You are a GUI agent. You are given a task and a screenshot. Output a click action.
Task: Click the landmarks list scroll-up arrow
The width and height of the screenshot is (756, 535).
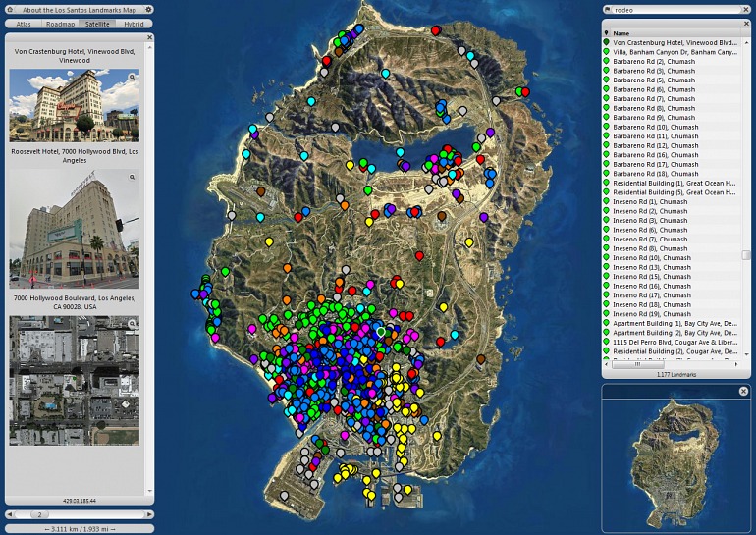tap(746, 43)
